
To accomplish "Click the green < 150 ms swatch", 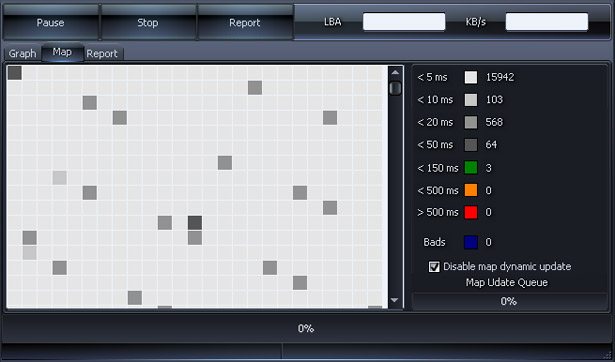I will [x=471, y=168].
